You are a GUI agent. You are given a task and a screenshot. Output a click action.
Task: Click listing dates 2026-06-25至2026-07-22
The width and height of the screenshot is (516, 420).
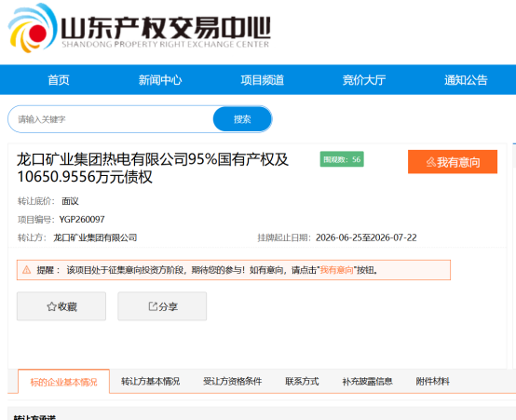coord(366,237)
